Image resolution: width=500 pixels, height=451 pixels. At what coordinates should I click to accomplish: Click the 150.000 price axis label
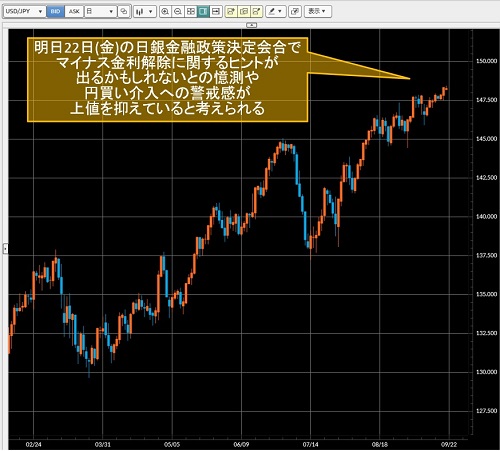click(487, 61)
